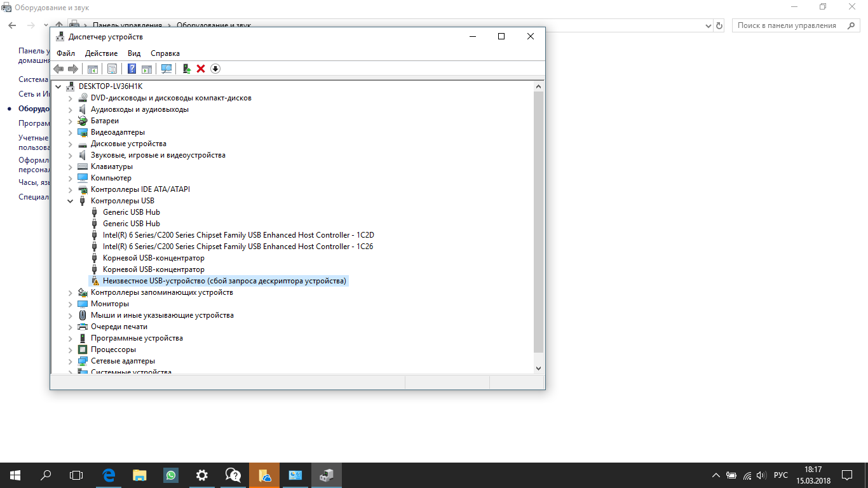Open the Файл menu
This screenshot has width=868, height=488.
[x=65, y=53]
